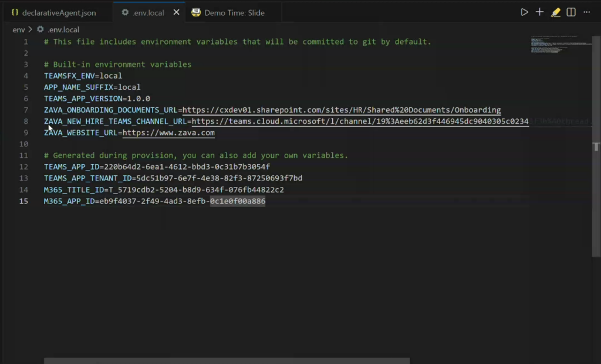Click .env.local in the breadcrumb path
Screen dimensions: 601x364
(x=63, y=29)
